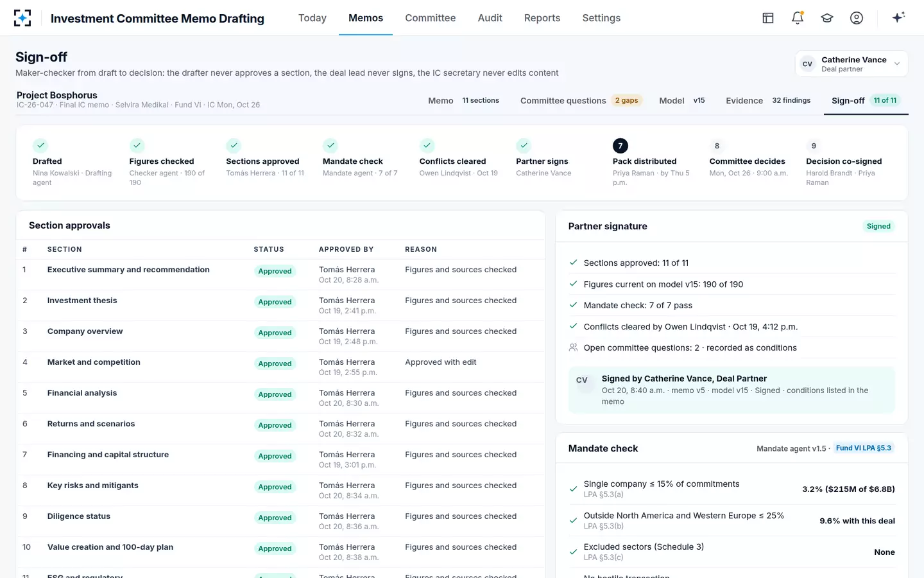Select the Key risks and mitigants row
924x578 pixels.
click(280, 491)
